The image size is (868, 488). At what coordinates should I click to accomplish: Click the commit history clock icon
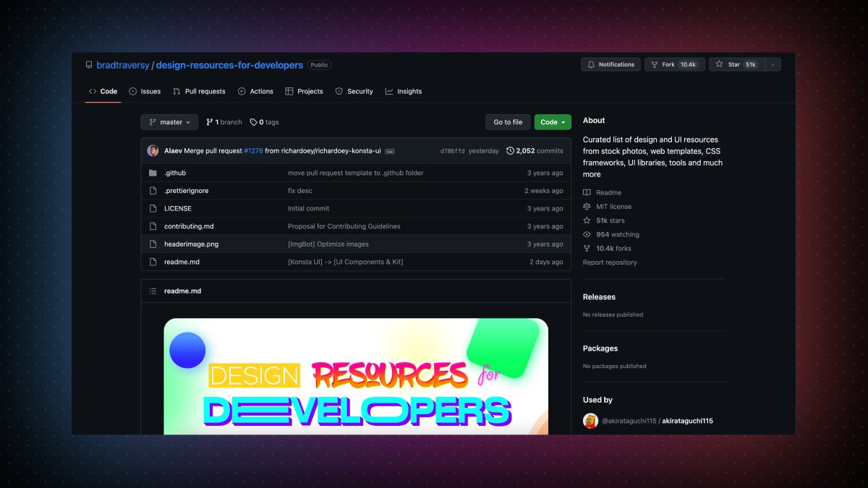(x=511, y=151)
